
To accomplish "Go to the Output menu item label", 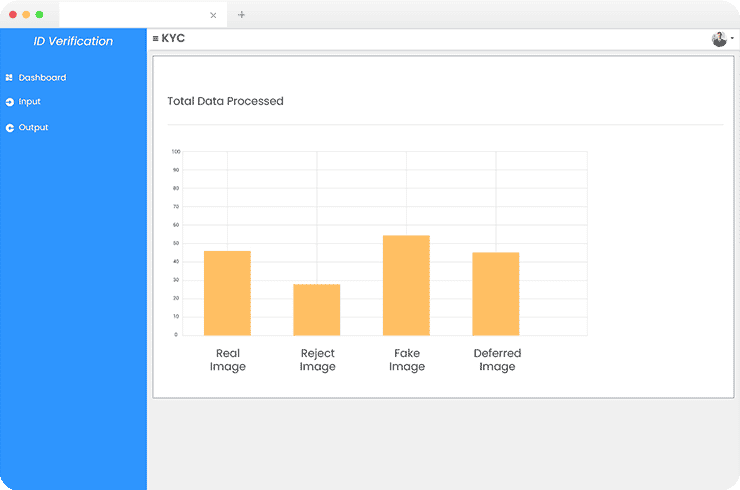I will (x=34, y=128).
